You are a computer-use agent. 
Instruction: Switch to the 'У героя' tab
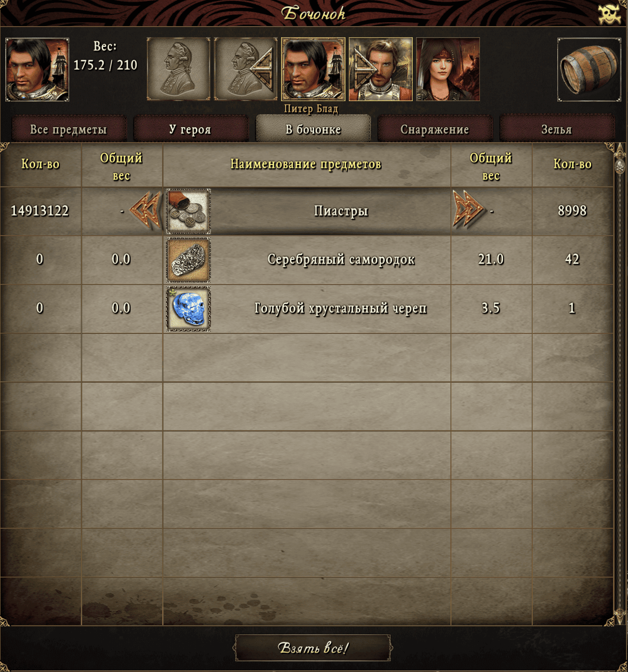point(190,129)
